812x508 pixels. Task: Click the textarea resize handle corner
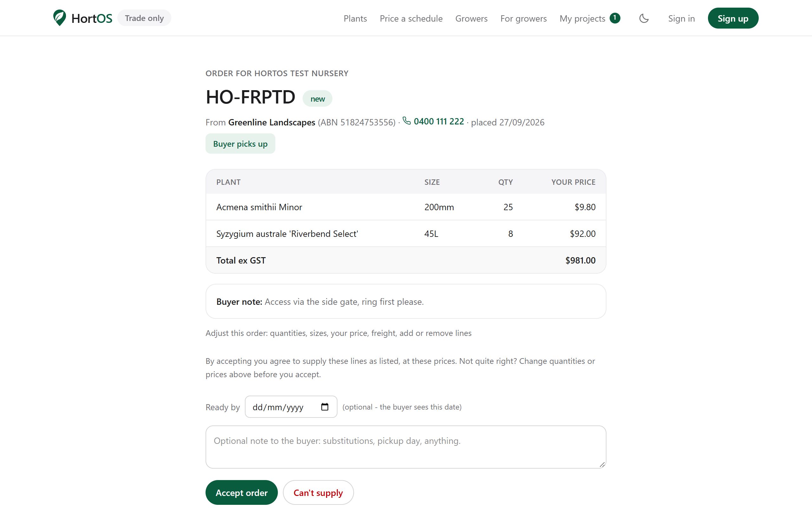pos(602,464)
